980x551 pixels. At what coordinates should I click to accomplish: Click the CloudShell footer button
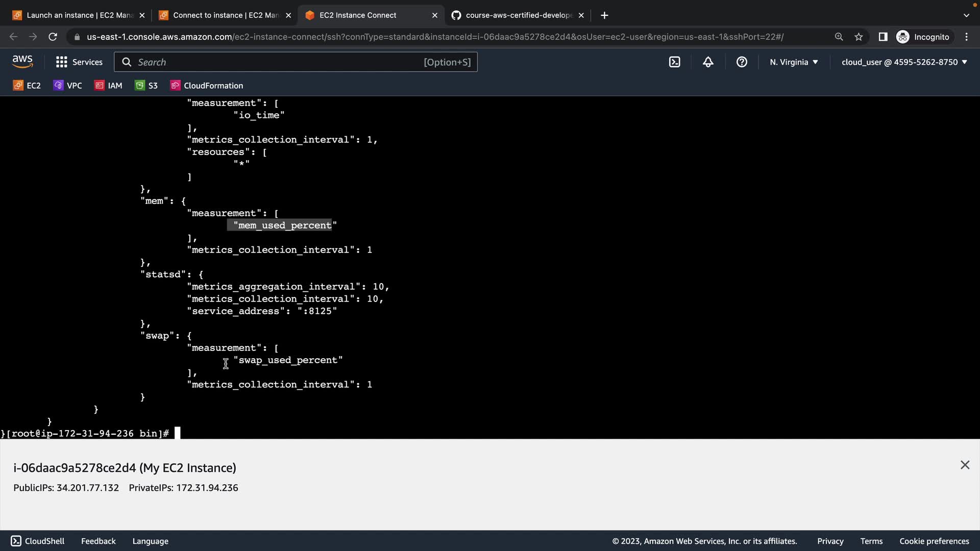click(x=38, y=541)
